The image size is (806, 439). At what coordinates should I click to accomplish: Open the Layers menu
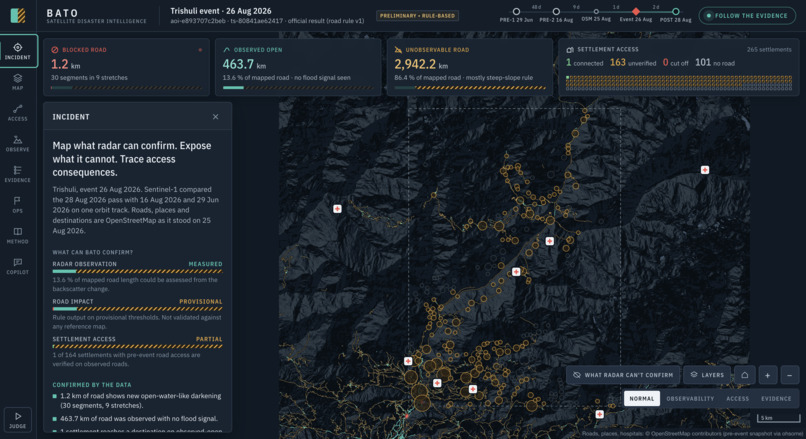tap(707, 375)
